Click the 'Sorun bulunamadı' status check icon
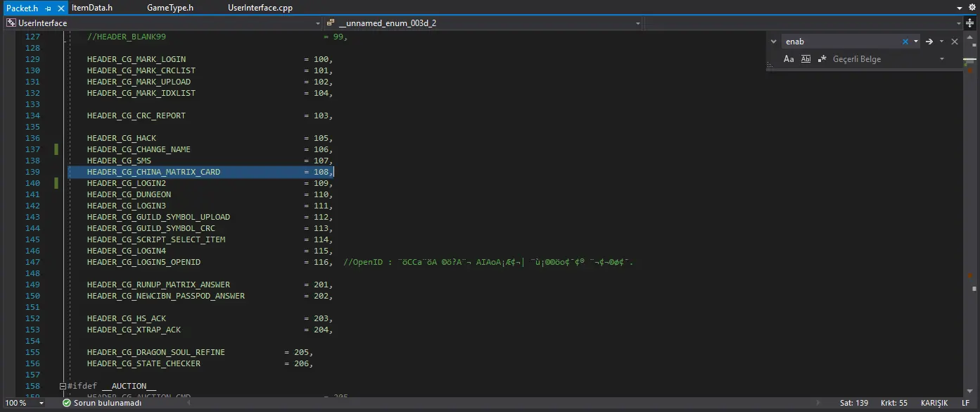The height and width of the screenshot is (412, 980). coord(66,403)
